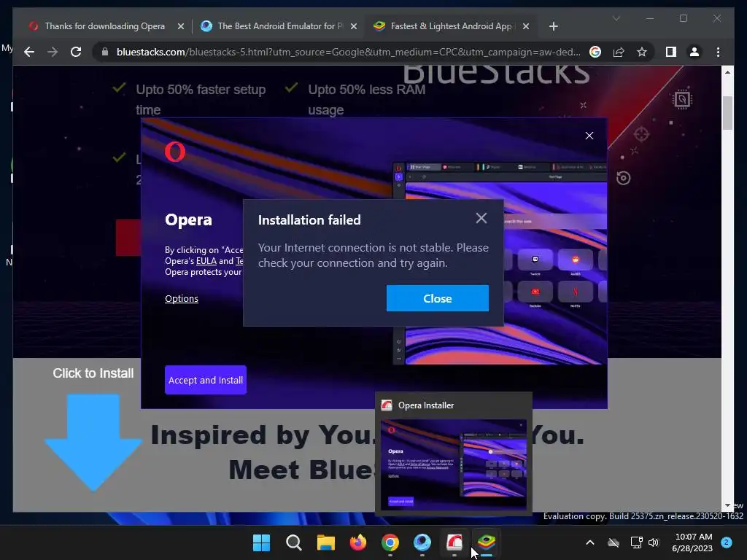Click the page vertical scrollbar thumb
747x560 pixels.
click(x=727, y=113)
